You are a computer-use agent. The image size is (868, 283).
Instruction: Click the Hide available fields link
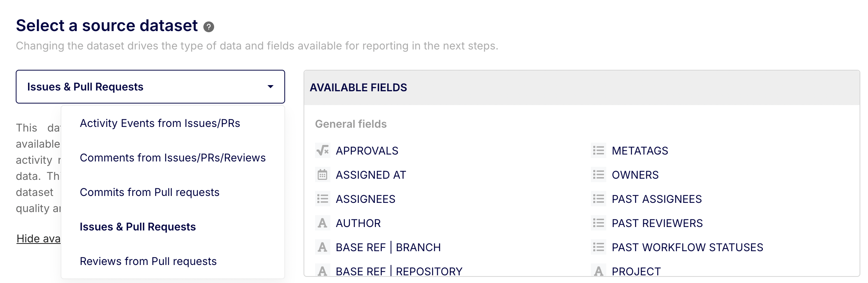pos(38,239)
